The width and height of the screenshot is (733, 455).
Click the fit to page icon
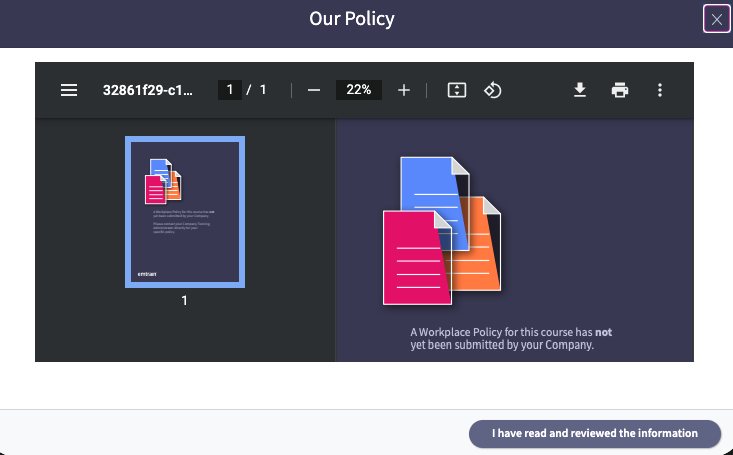[457, 90]
